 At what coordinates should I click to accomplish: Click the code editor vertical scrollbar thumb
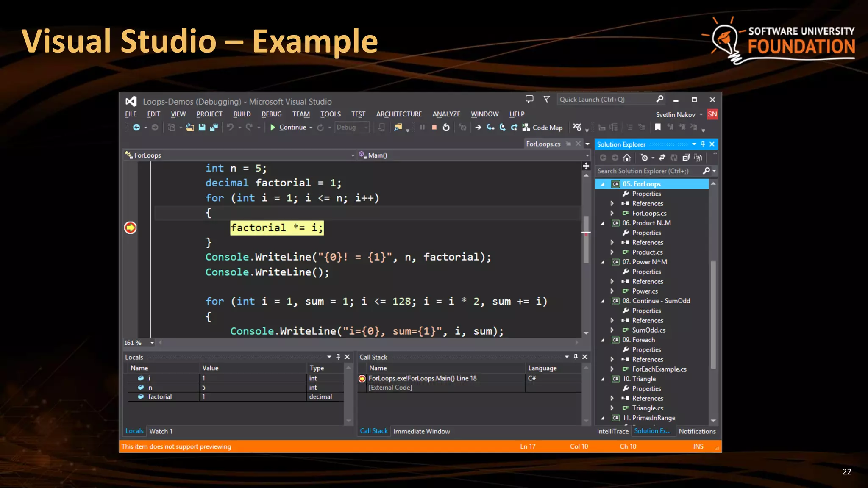coord(586,240)
